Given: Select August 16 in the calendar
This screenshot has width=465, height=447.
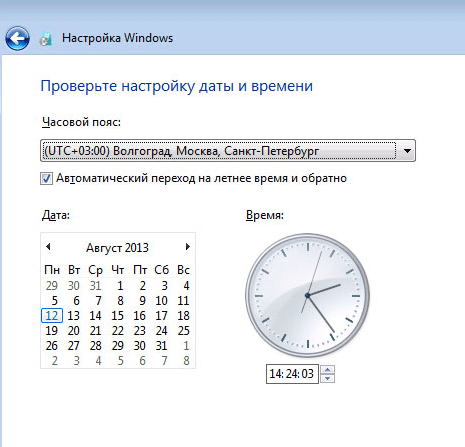Looking at the screenshot, I should point(140,316).
